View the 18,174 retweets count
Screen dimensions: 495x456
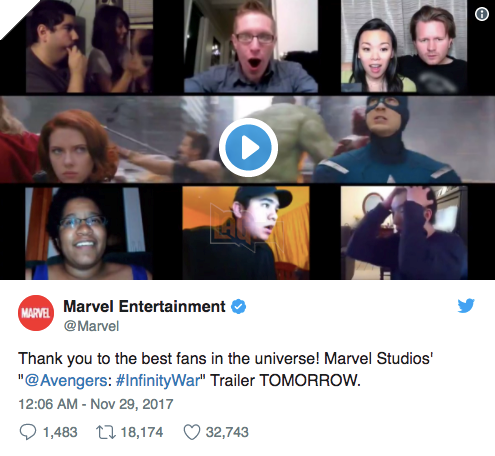(x=142, y=432)
